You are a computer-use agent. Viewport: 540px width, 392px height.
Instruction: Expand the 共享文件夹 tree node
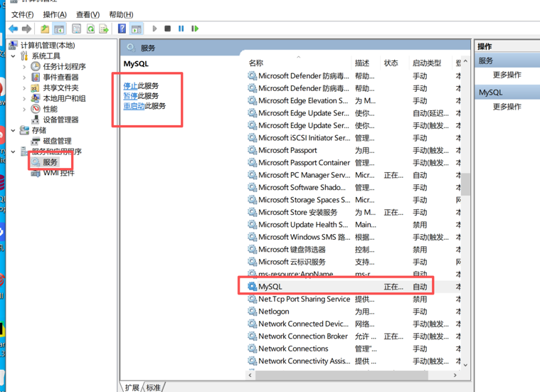[23, 88]
